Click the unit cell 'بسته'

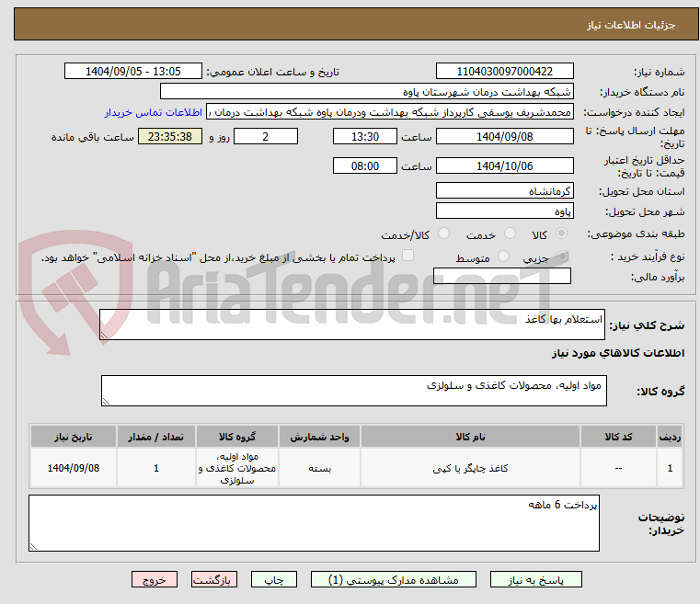click(319, 468)
